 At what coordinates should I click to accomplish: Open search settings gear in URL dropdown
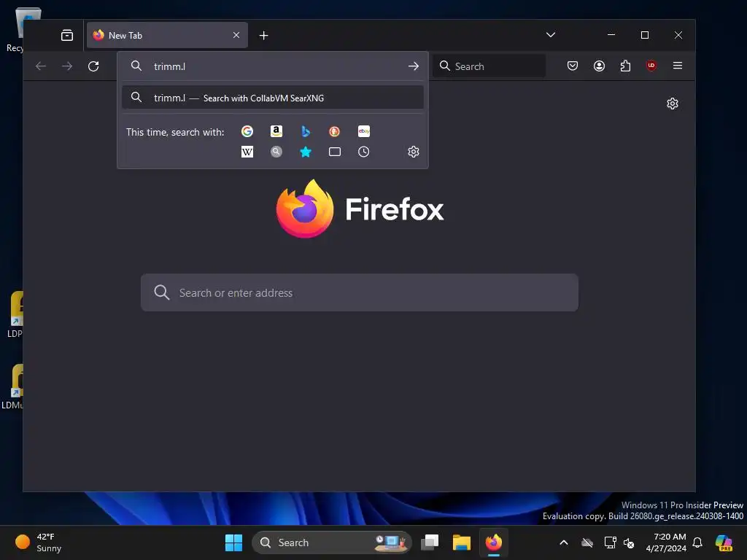pyautogui.click(x=414, y=152)
